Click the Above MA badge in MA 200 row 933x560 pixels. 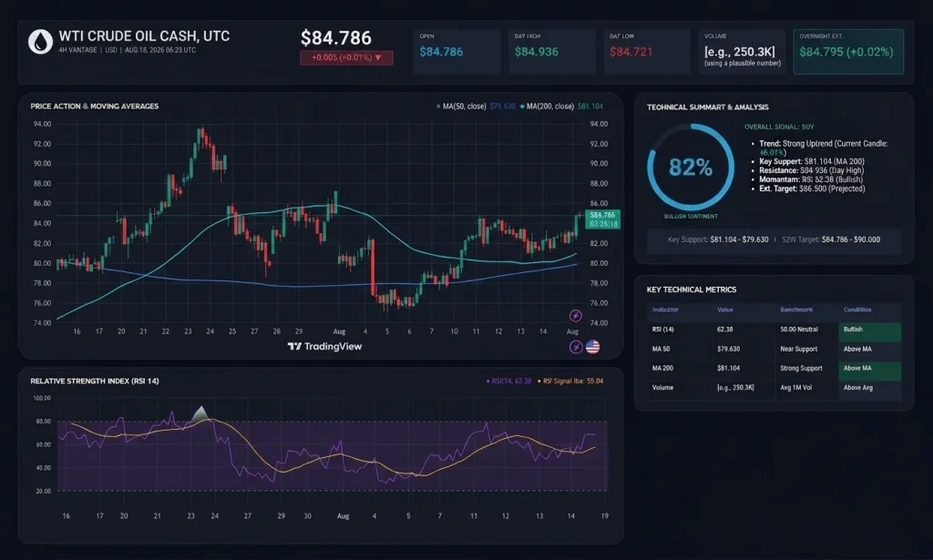870,370
